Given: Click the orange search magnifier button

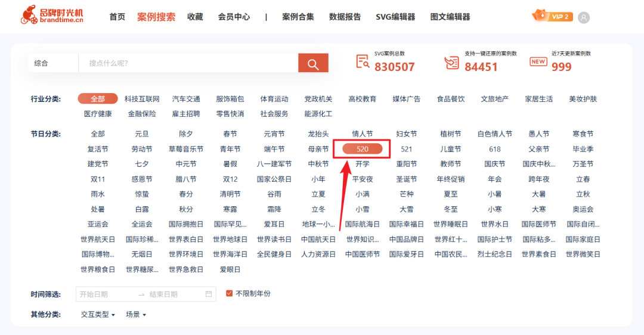Looking at the screenshot, I should pyautogui.click(x=313, y=63).
